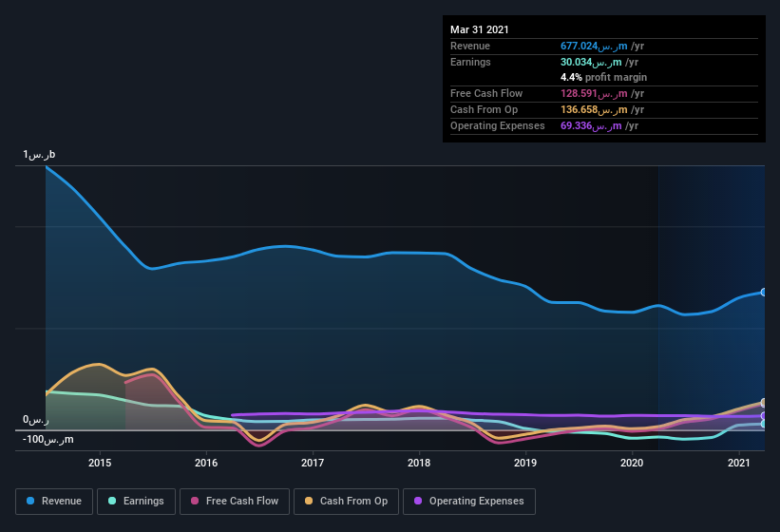Image resolution: width=780 pixels, height=532 pixels.
Task: Click the 1b y-axis top label
Action: (39, 155)
